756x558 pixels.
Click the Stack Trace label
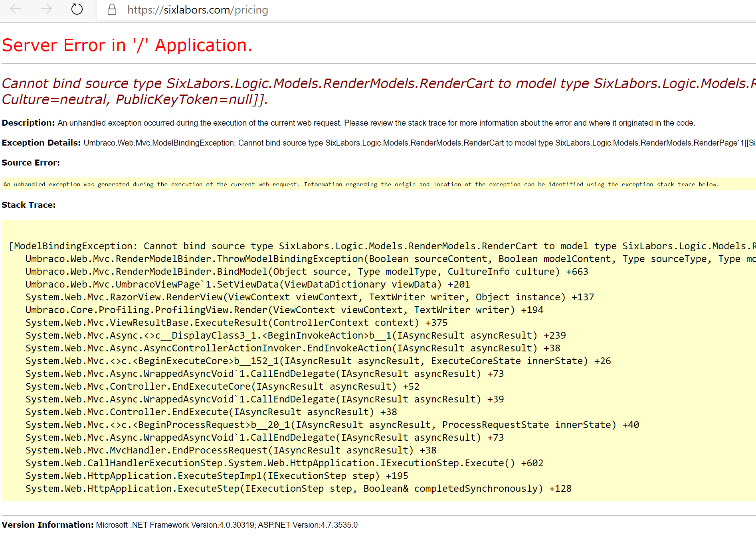coord(28,205)
